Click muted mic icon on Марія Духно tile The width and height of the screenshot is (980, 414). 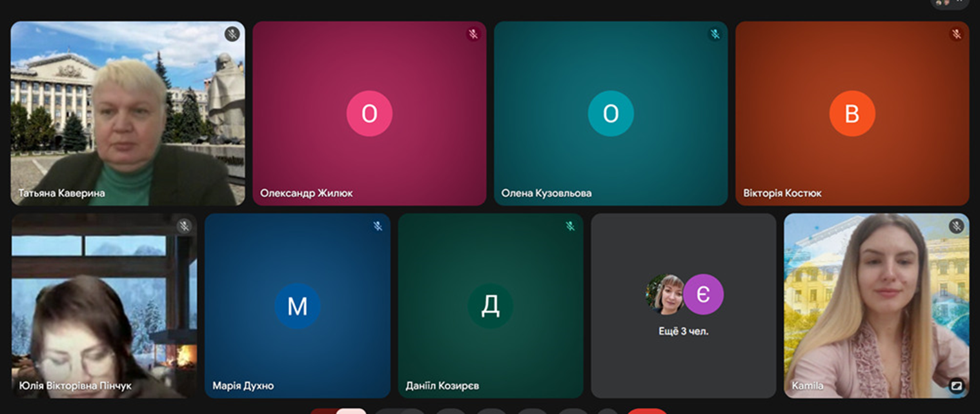tap(378, 226)
